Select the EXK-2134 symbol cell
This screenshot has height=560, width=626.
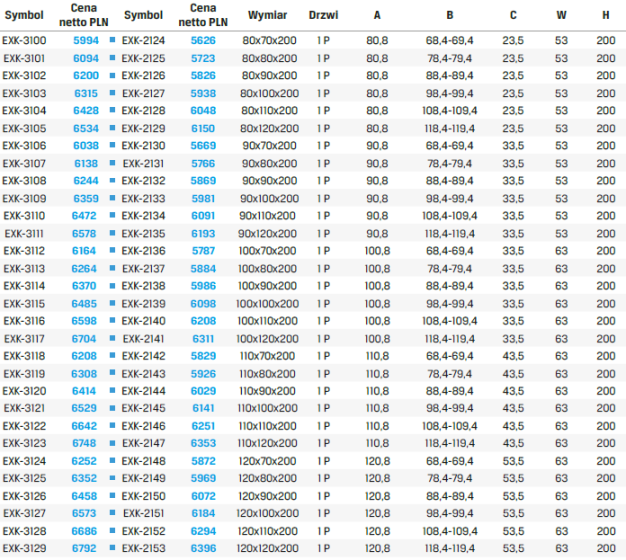click(x=143, y=216)
